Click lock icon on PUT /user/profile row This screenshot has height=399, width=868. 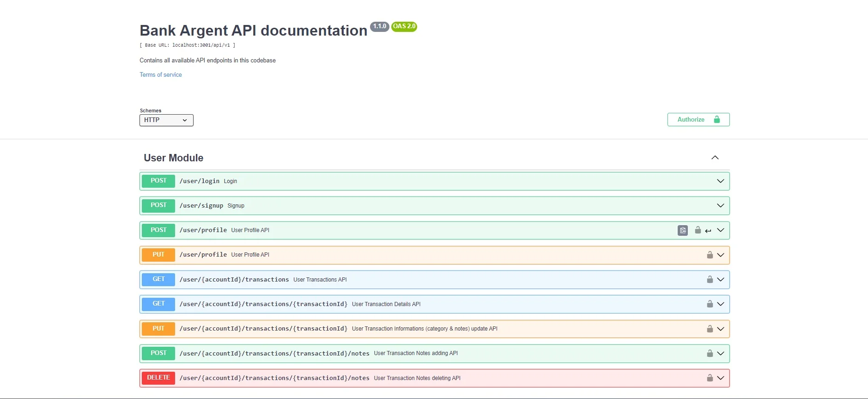[710, 255]
